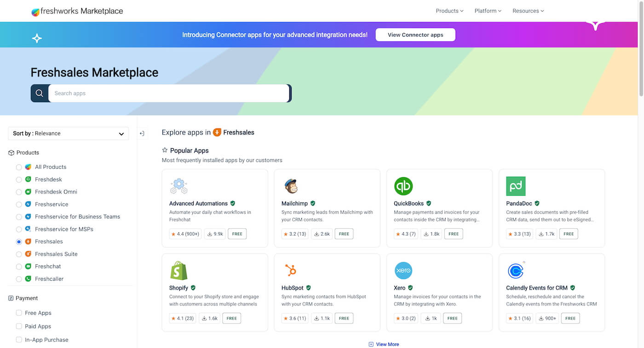Enable the Free Apps checkbox
This screenshot has width=644, height=348.
tap(19, 313)
